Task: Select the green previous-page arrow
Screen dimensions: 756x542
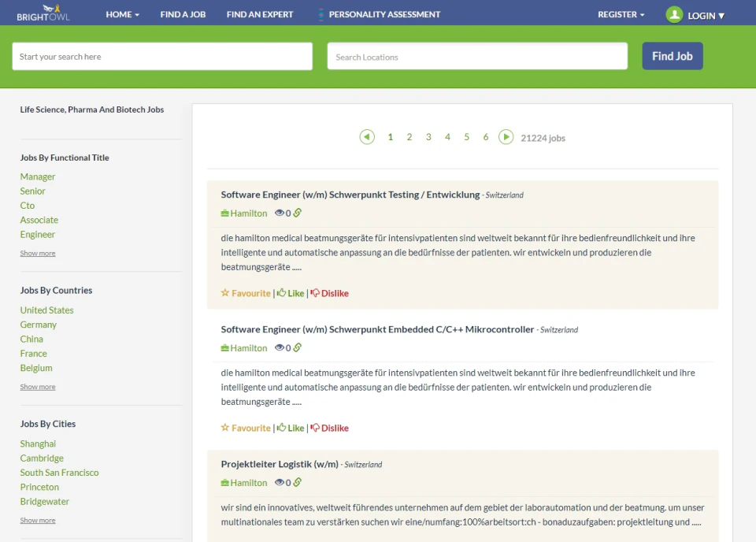Action: click(x=366, y=136)
